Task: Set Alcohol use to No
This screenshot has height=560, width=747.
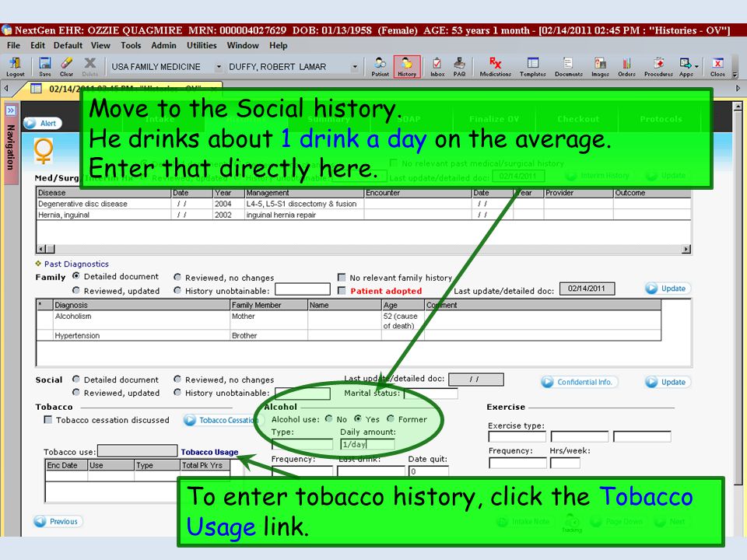Action: coord(328,418)
